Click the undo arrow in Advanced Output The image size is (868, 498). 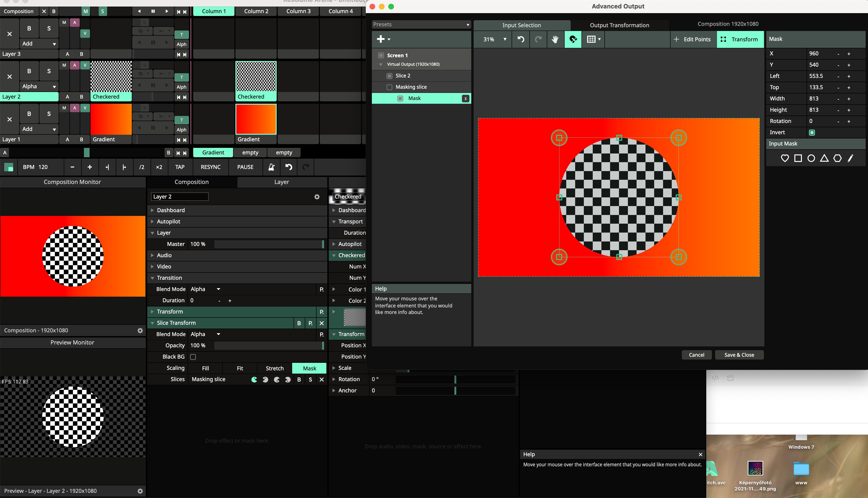(521, 39)
